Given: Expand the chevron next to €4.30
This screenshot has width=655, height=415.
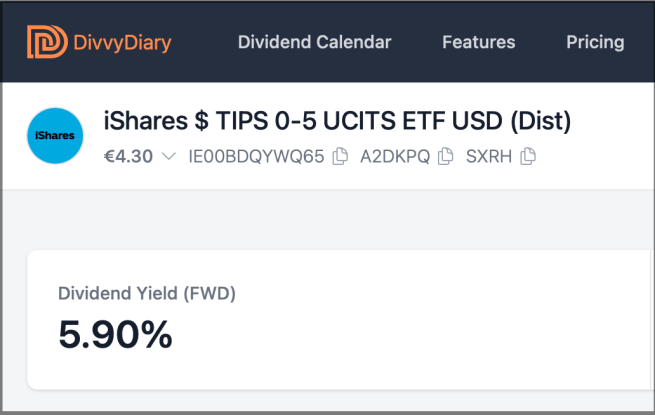Looking at the screenshot, I should click(x=168, y=157).
